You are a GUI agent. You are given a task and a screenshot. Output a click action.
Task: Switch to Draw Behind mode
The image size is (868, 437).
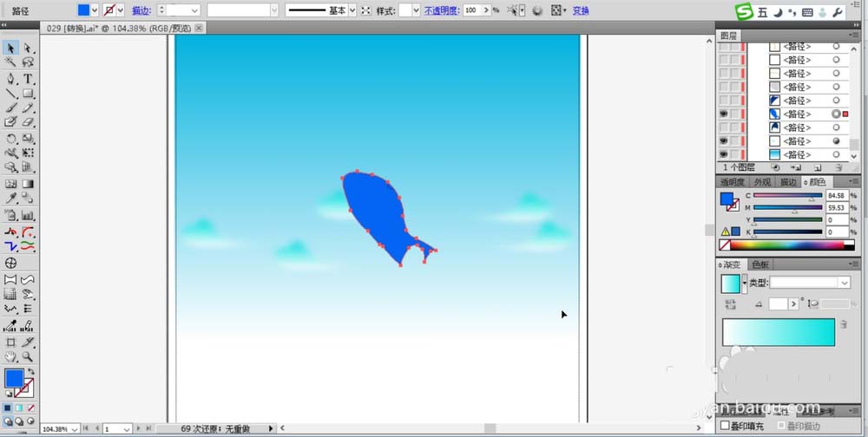tap(19, 421)
